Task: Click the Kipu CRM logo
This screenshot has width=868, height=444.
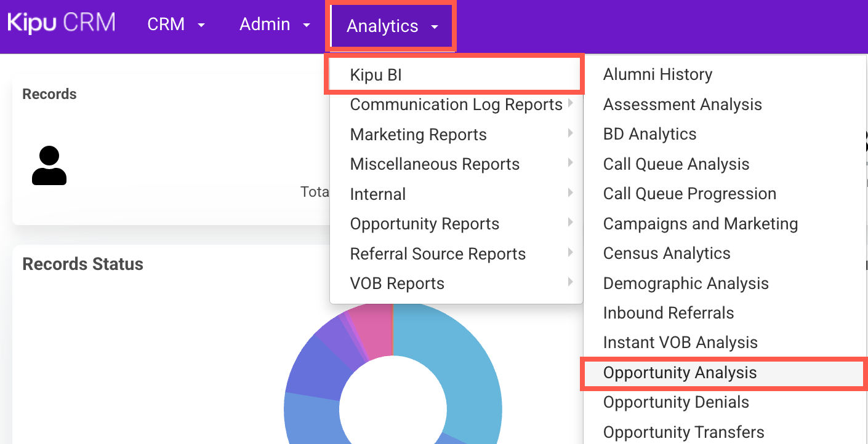Action: pos(61,23)
